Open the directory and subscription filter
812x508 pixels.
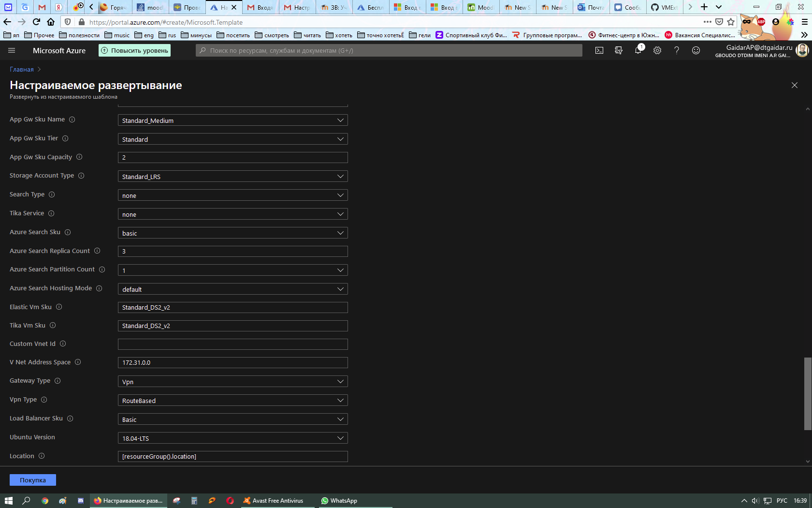point(619,50)
